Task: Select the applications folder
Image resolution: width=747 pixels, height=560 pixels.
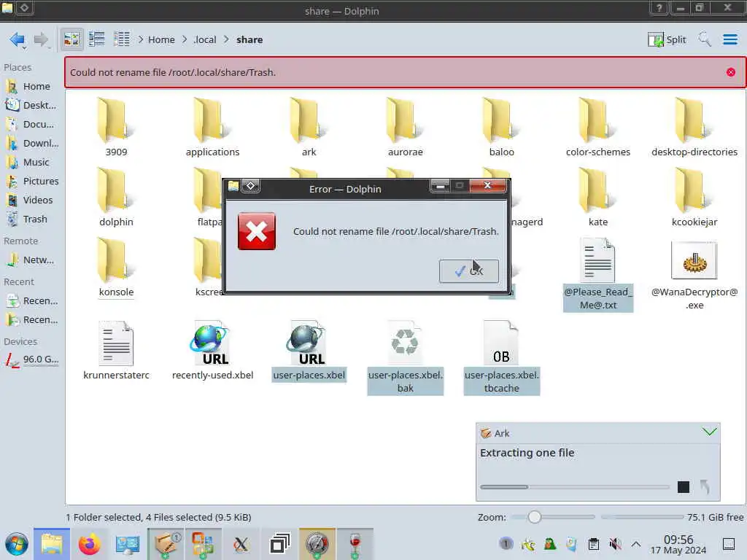Action: coord(212,128)
